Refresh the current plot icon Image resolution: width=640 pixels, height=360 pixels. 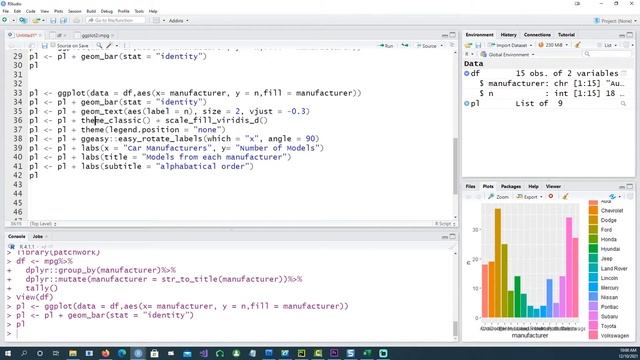(x=612, y=197)
